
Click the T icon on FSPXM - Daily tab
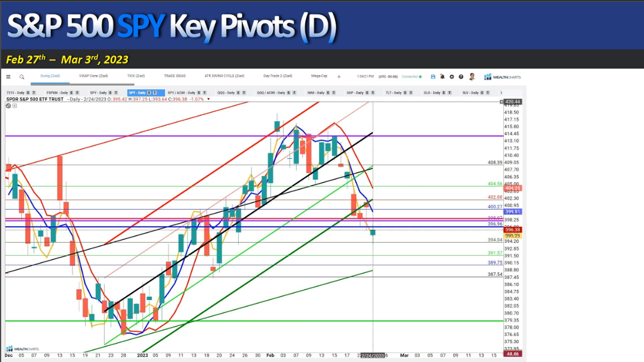(77, 93)
